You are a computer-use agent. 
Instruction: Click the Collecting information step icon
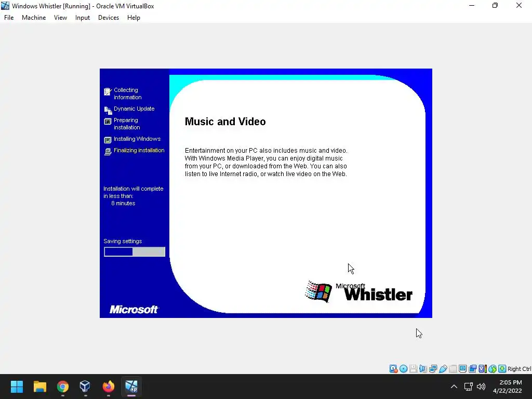tap(108, 92)
